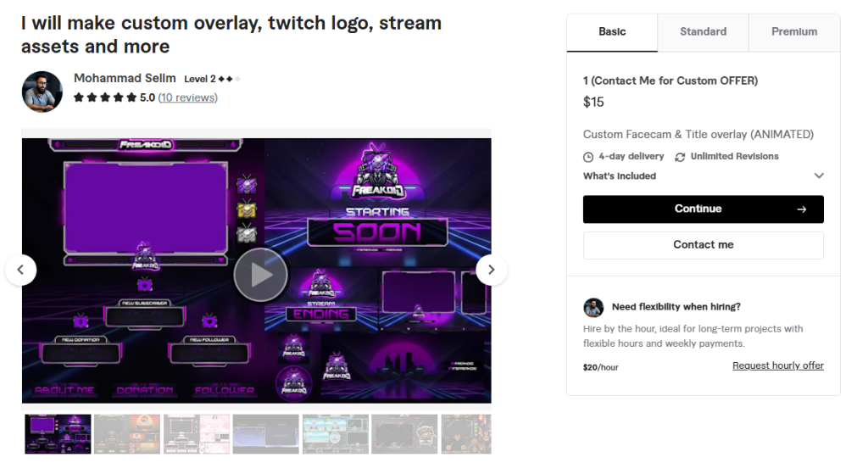
Task: Click the 4-day delivery clock icon
Action: 588,157
